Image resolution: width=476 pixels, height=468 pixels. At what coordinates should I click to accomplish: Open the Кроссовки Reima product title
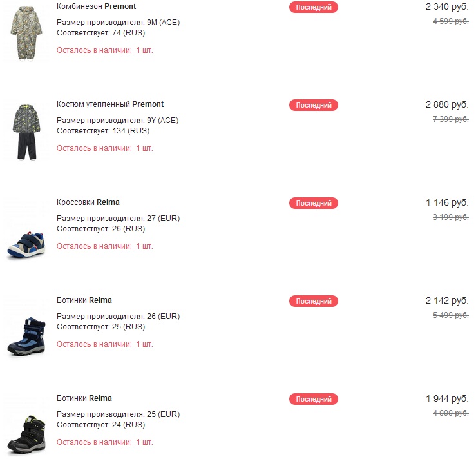[x=88, y=202]
